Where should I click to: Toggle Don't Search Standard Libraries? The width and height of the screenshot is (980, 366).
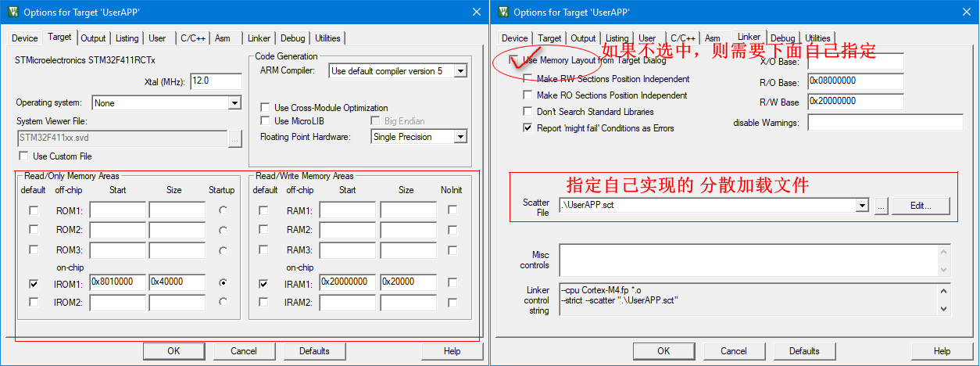tap(528, 112)
